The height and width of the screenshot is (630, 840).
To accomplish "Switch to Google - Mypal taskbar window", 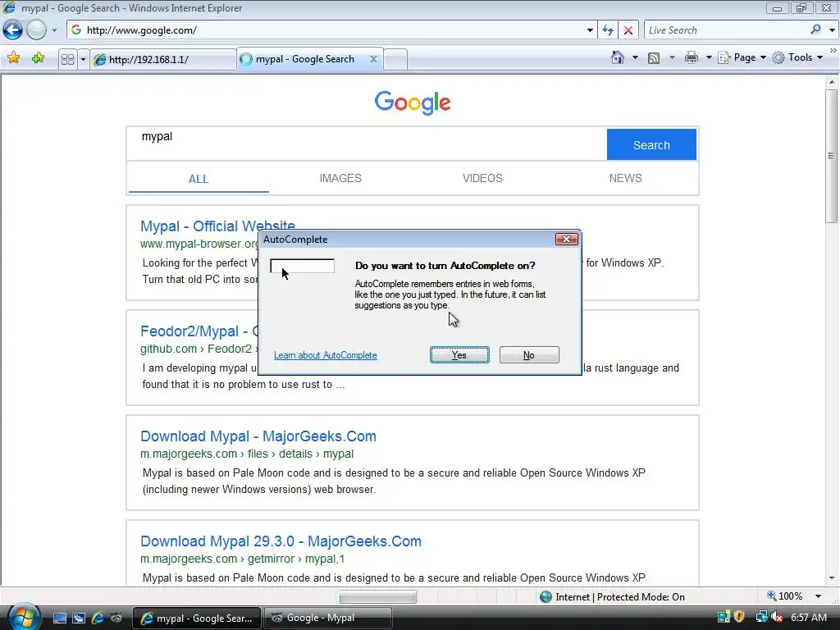I will coord(327,618).
